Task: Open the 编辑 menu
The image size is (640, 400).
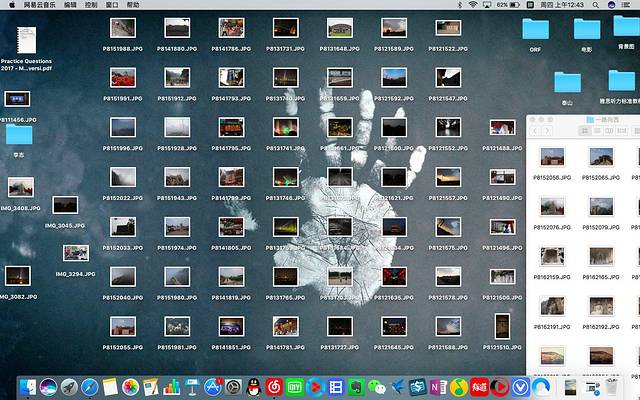Action: tap(69, 5)
